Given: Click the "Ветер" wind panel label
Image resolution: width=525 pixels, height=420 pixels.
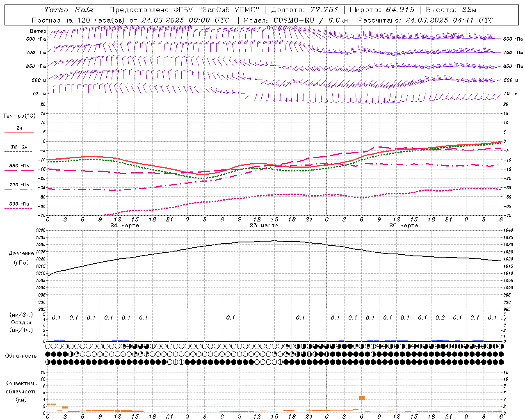Looking at the screenshot, I should [38, 31].
